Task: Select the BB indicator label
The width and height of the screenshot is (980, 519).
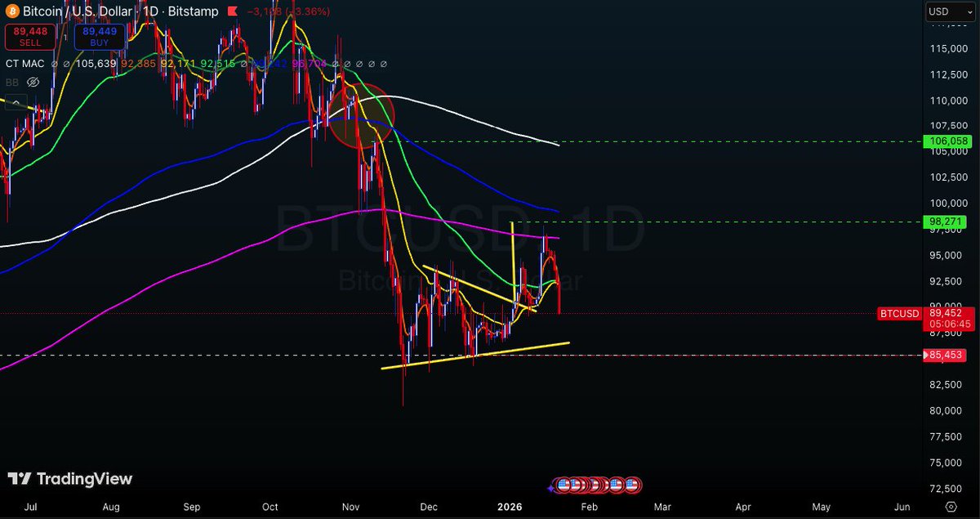Action: 12,83
